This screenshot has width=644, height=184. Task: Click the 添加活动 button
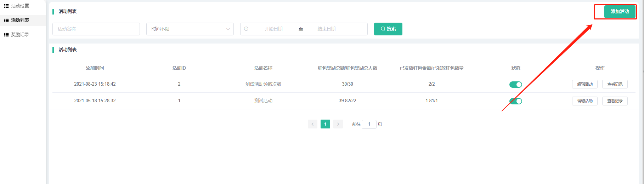coord(620,12)
